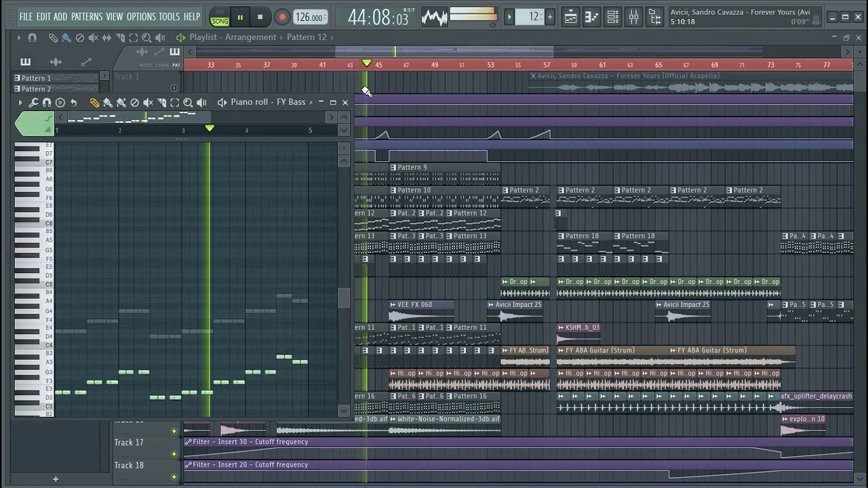Click the record button
Screen dimensions: 868x488
pyautogui.click(x=281, y=17)
